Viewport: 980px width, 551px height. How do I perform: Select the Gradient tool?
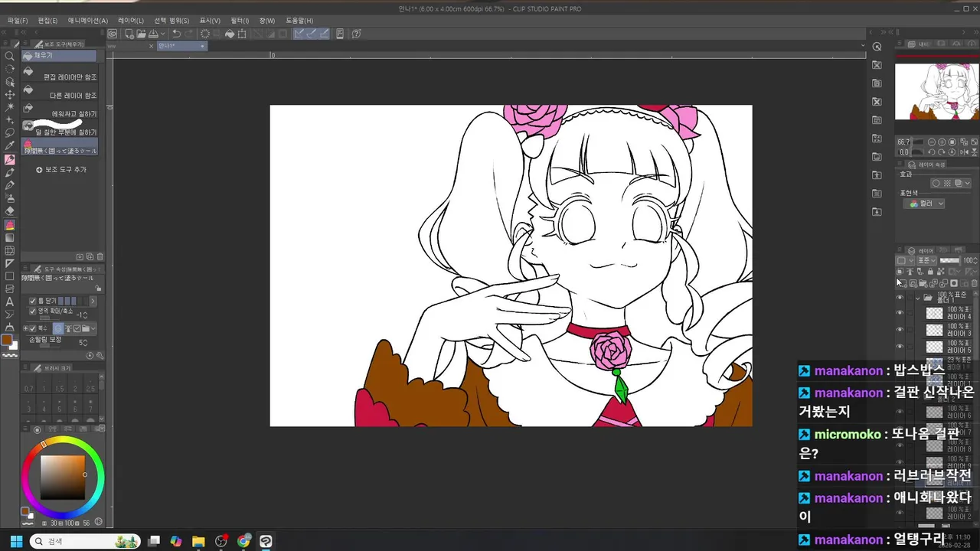pyautogui.click(x=9, y=238)
